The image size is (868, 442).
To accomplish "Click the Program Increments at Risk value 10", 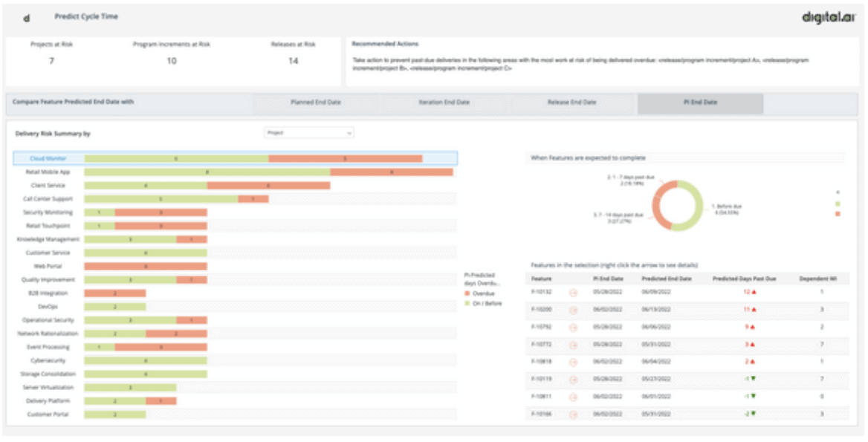I will (x=172, y=60).
